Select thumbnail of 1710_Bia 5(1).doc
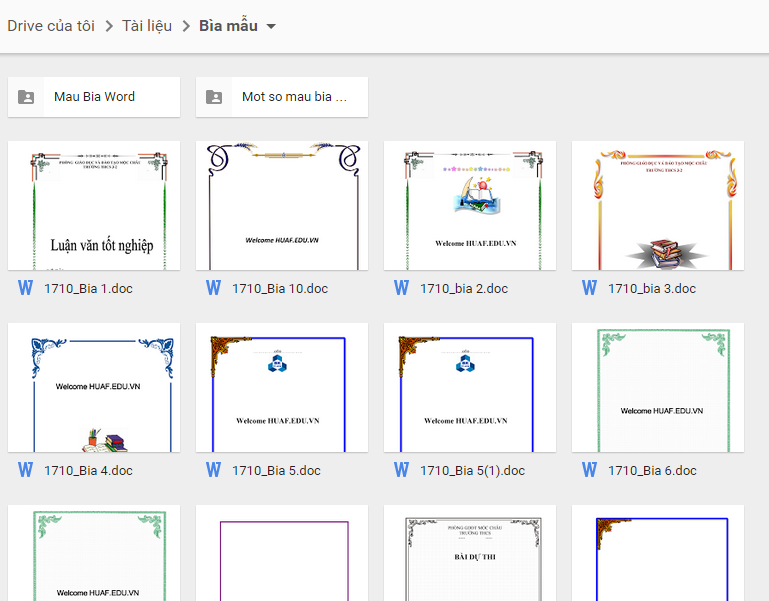Viewport: 769px width, 601px height. pyautogui.click(x=470, y=388)
